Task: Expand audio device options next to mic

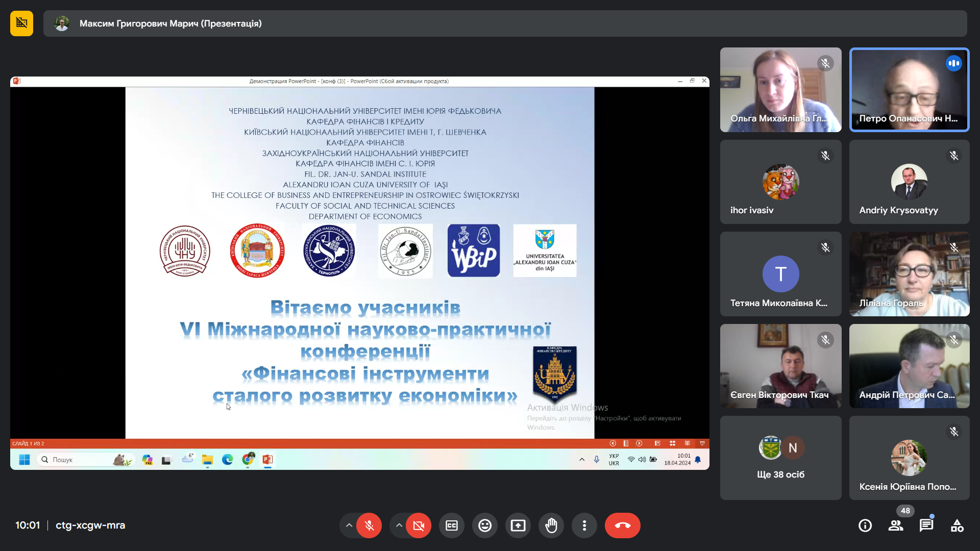Action: click(349, 525)
